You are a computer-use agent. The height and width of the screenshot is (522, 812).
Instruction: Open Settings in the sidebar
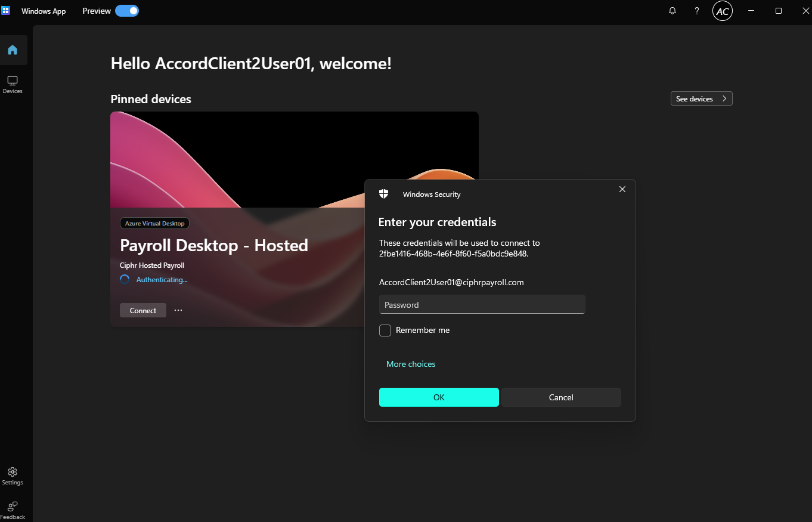(13, 476)
